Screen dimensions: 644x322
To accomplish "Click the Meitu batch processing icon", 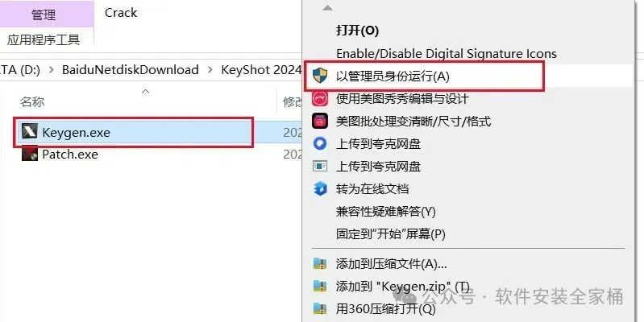I will 320,122.
